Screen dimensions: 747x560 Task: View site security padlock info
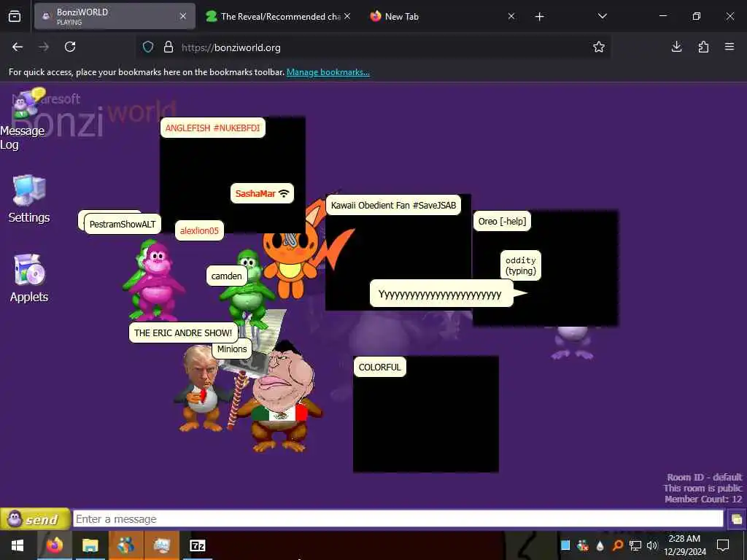169,47
